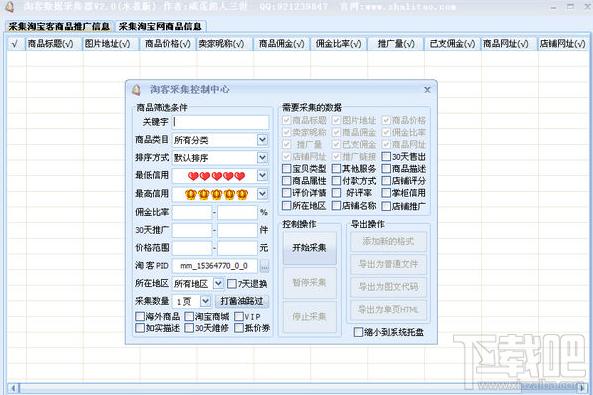Click the 商品佣金(√) column header
The height and width of the screenshot is (395, 593).
pos(282,44)
